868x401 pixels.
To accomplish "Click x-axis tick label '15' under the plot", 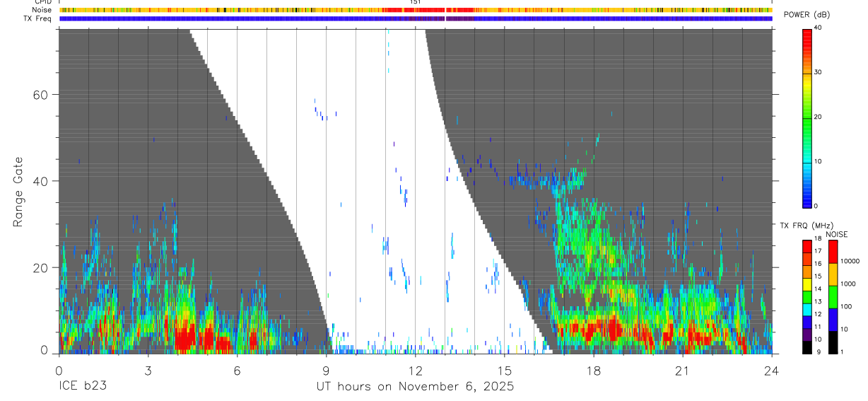I will point(504,370).
